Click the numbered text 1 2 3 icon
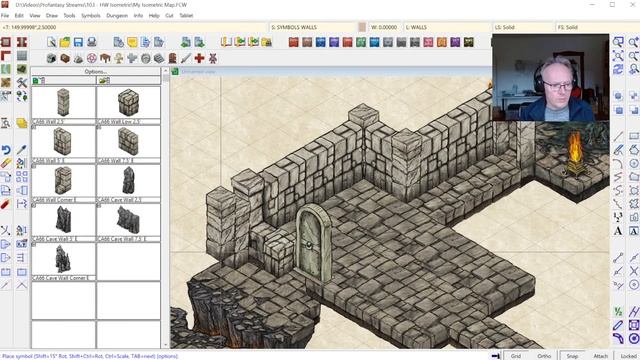Viewport: 640px width, 360px height. tap(618, 217)
